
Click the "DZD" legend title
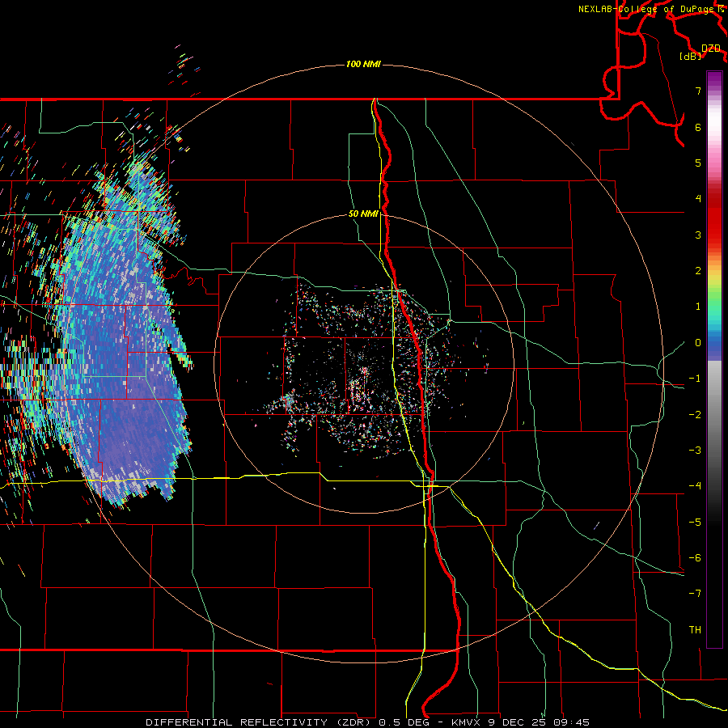tap(711, 49)
